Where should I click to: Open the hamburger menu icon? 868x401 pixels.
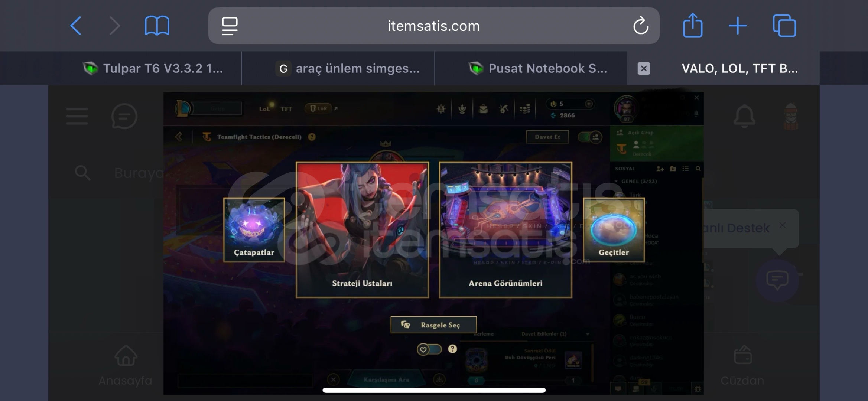pyautogui.click(x=77, y=116)
